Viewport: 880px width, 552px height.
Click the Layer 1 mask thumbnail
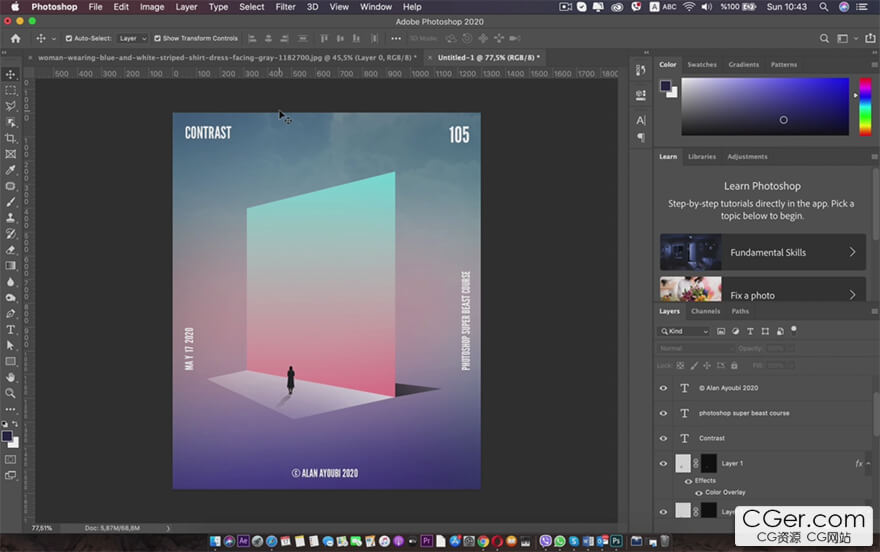pyautogui.click(x=709, y=463)
